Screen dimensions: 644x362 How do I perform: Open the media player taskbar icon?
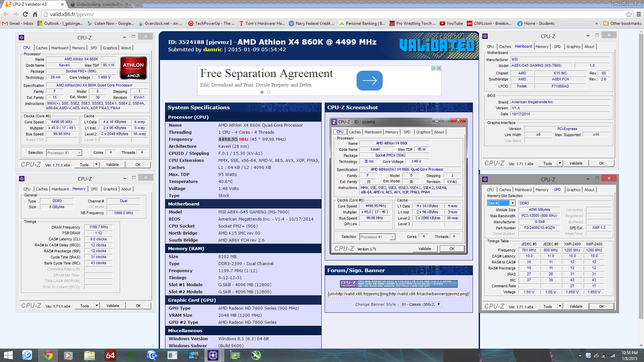(68, 355)
